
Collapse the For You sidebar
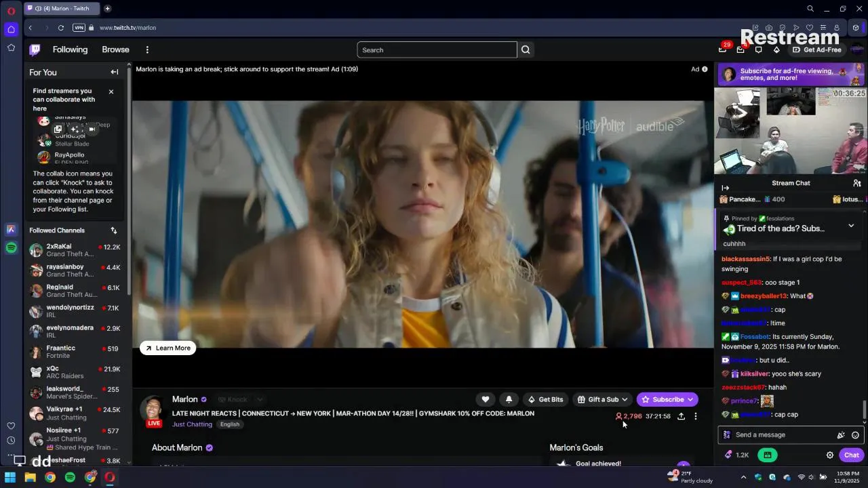click(114, 72)
